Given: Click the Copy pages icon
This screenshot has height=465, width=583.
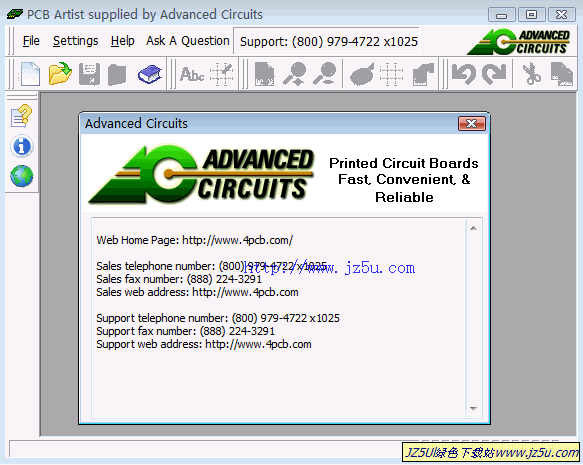Looking at the screenshot, I should (x=562, y=74).
